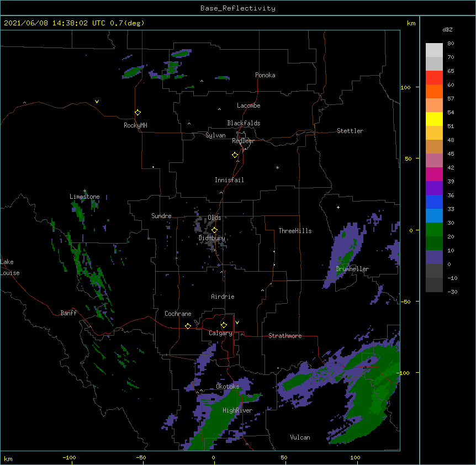Click the Ponoka city label
Image resolution: width=476 pixels, height=465 pixels.
pos(265,75)
